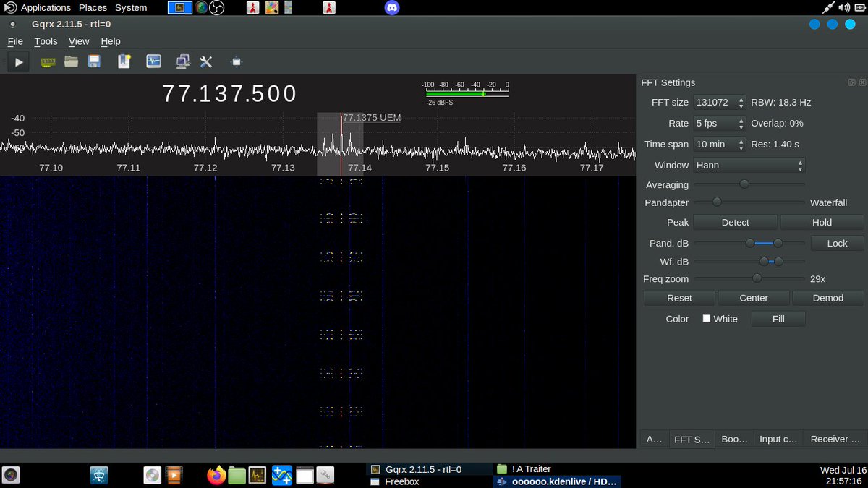The width and height of the screenshot is (868, 488).
Task: Adjust the Averaging slider
Action: [x=749, y=184]
